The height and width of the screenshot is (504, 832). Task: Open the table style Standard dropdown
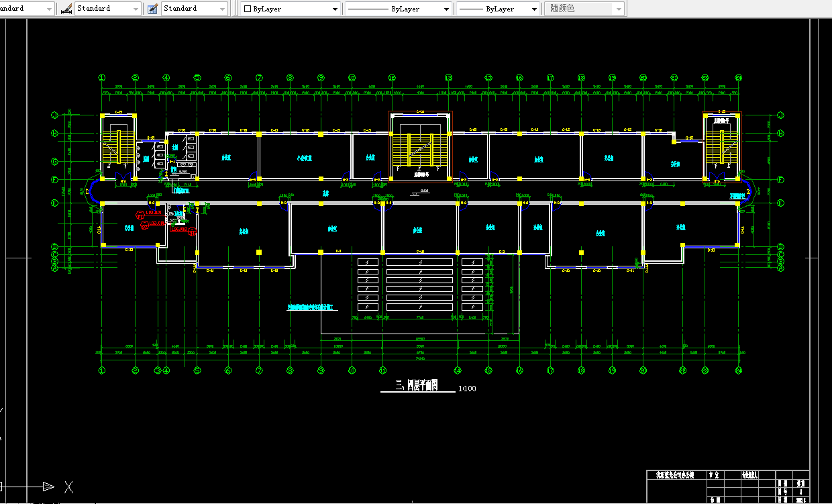click(195, 9)
